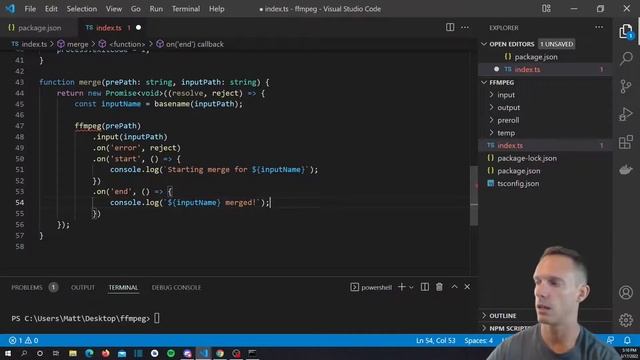
Task: Change indentation via Spaces: 4
Action: click(478, 340)
